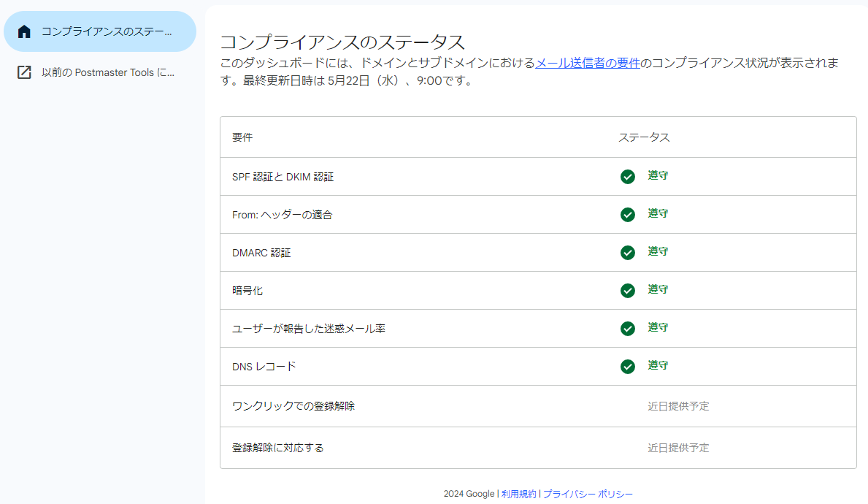This screenshot has width=868, height=504.
Task: Click the external link icon beside Postmaster Tools
Action: pos(23,71)
